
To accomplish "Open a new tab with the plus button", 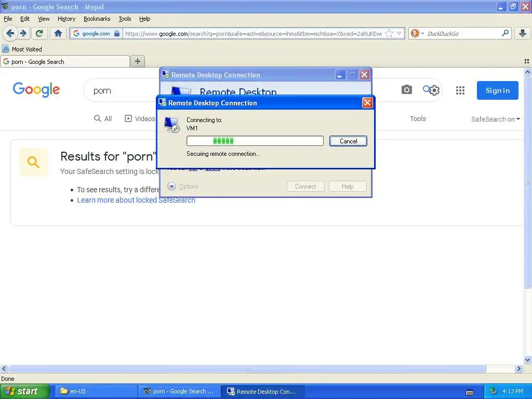I will click(137, 61).
